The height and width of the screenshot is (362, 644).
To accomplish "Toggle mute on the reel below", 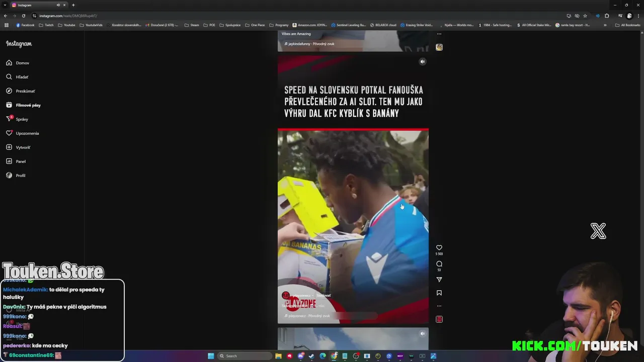I will [x=423, y=333].
